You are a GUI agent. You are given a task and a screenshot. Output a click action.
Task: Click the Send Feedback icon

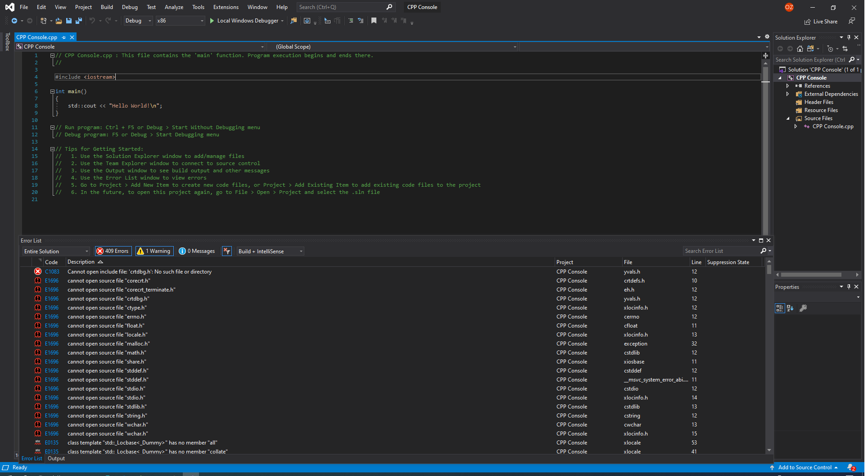coord(852,21)
